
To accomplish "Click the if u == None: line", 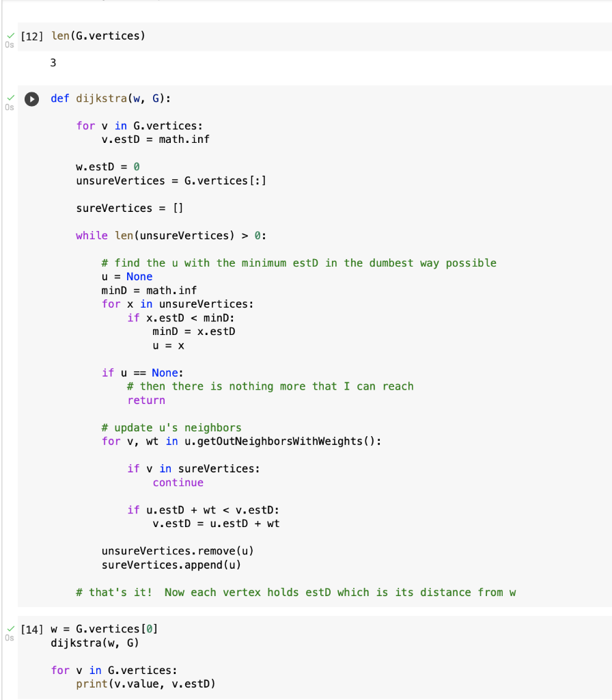I will point(142,373).
